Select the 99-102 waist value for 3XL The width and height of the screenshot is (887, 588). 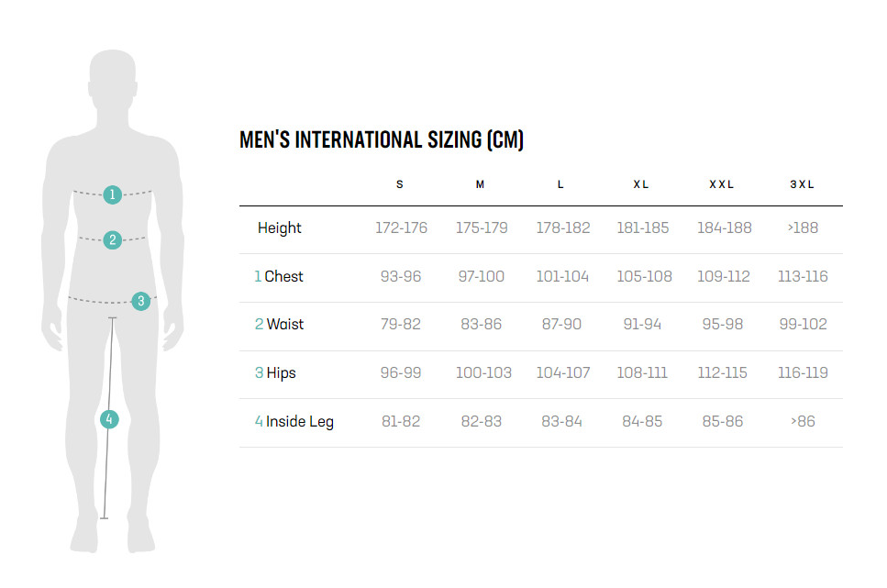[x=804, y=325]
